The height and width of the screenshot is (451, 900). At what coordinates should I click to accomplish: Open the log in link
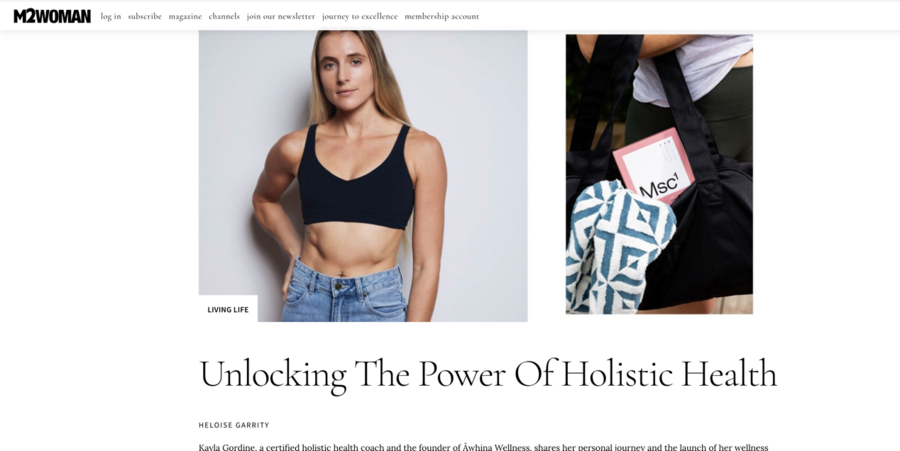point(111,16)
